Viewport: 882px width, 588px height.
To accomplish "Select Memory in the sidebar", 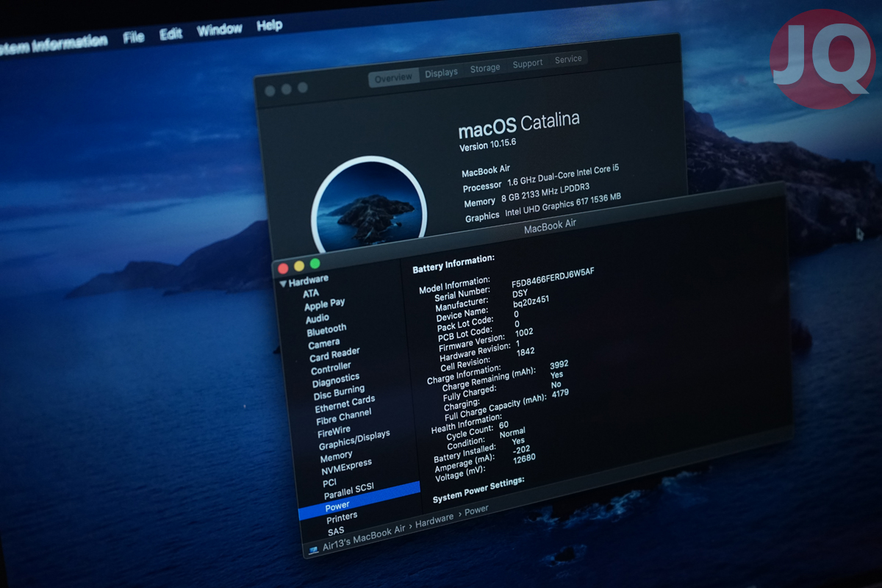I will point(336,456).
